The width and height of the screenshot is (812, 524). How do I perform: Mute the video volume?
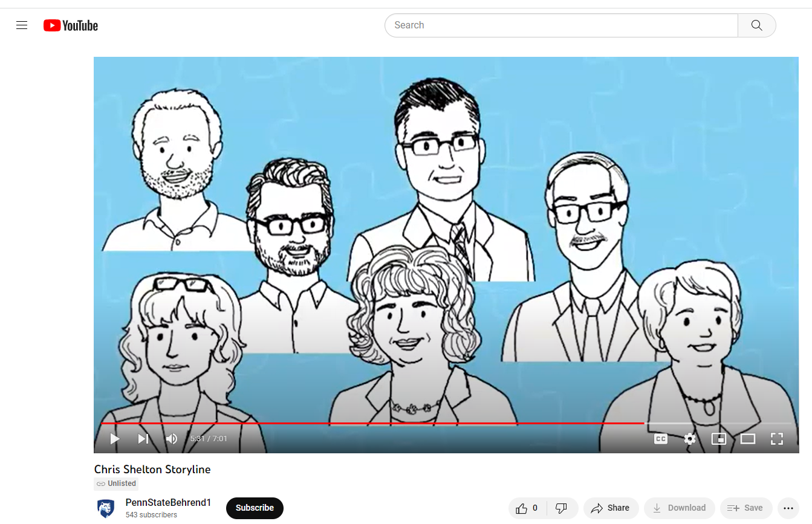pos(172,439)
